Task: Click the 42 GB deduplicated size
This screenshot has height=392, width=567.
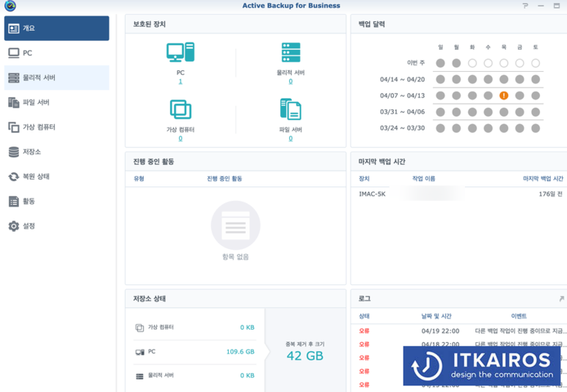Action: [x=305, y=356]
